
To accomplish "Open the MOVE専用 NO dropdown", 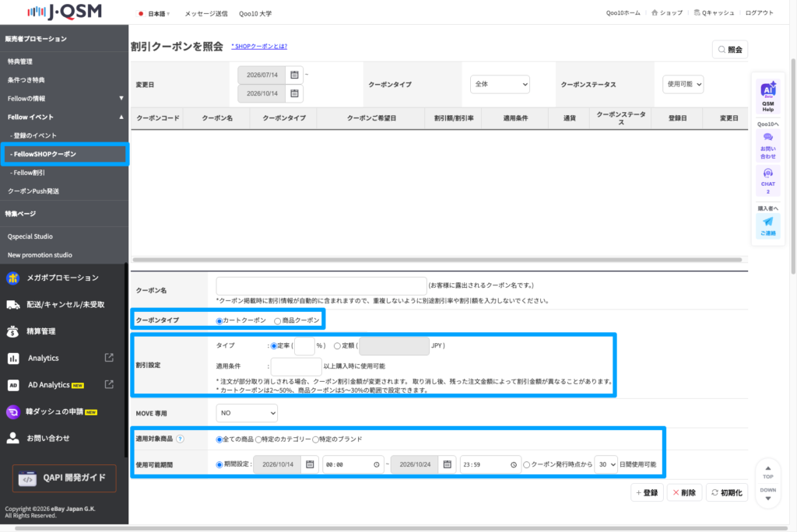I will [x=247, y=413].
